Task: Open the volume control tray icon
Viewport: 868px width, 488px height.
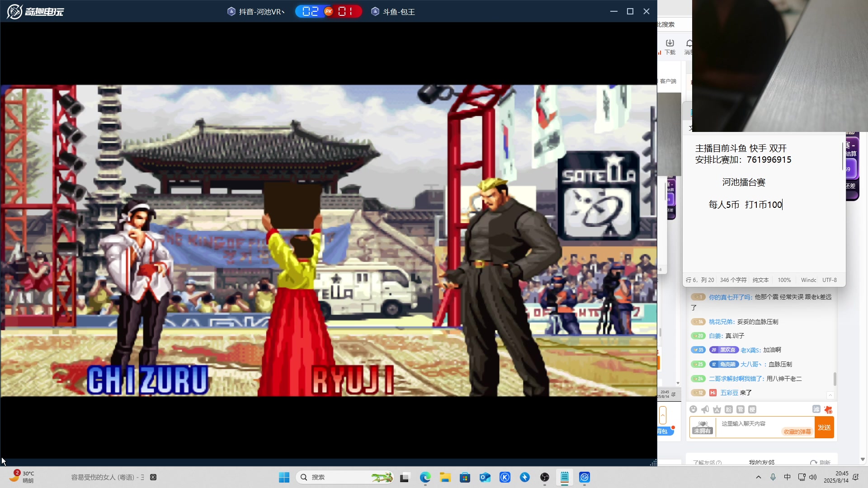Action: pyautogui.click(x=813, y=477)
